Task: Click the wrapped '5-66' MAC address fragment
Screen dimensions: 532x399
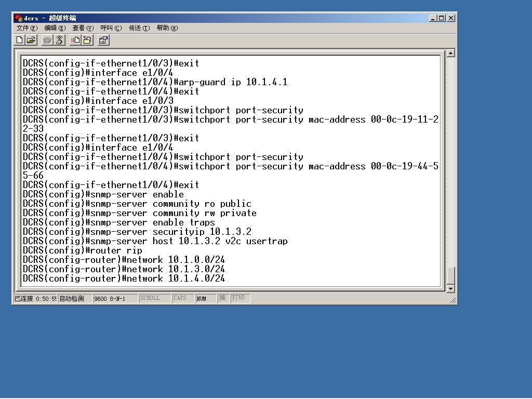Action: click(x=33, y=176)
